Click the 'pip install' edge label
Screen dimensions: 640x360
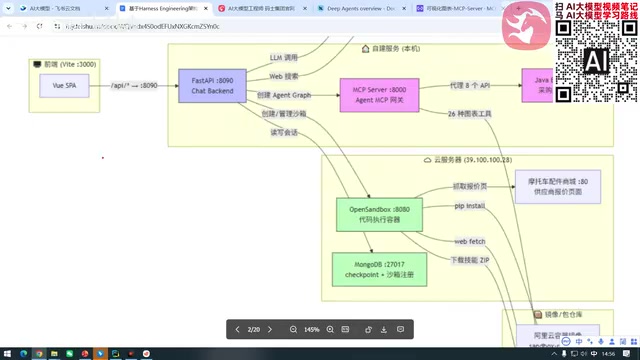[470, 206]
